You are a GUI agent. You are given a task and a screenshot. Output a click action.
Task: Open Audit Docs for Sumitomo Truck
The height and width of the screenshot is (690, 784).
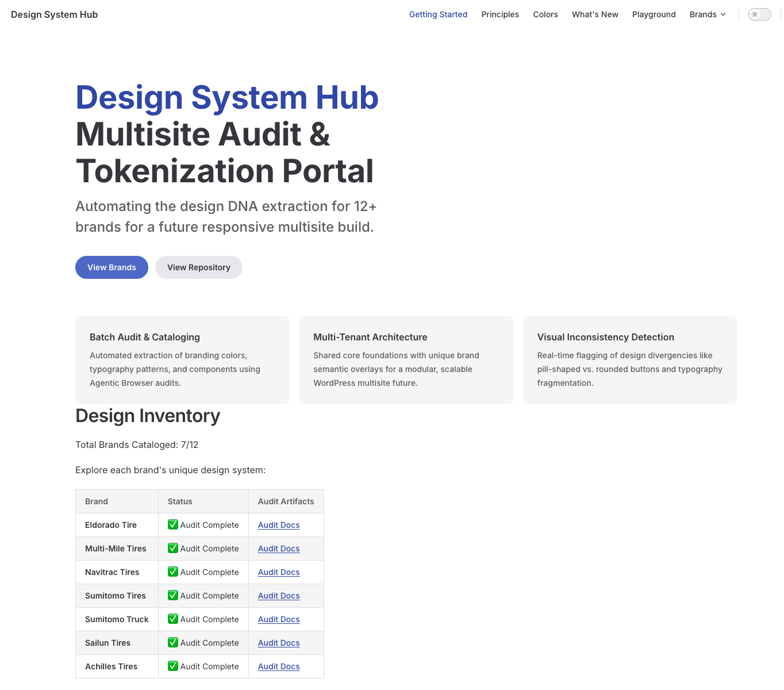coord(279,619)
